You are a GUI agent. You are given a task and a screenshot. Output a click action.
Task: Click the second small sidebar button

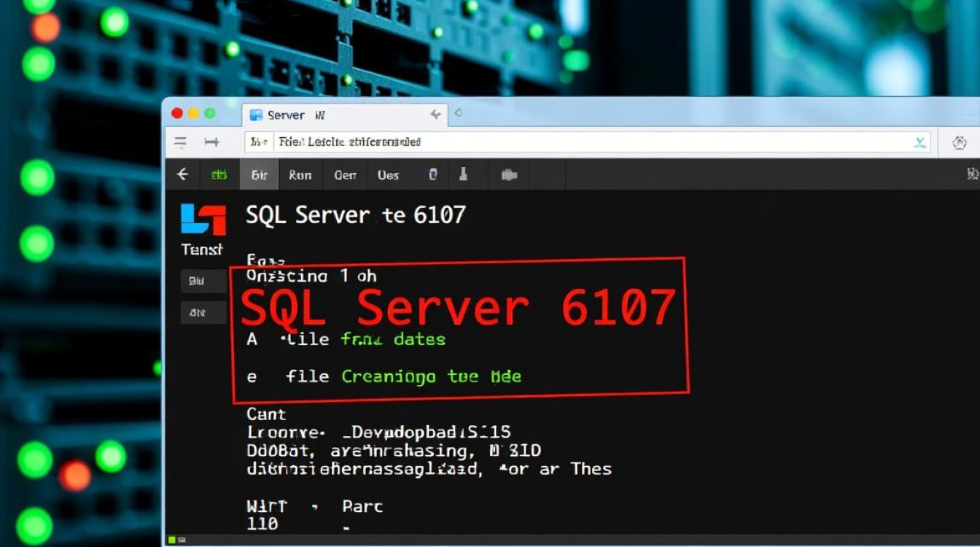(203, 313)
